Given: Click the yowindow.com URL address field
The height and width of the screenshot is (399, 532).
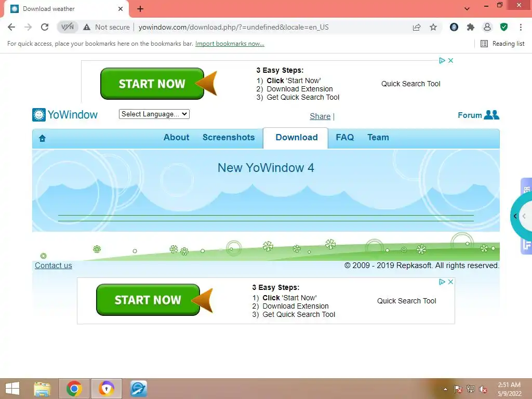Looking at the screenshot, I should point(233,27).
